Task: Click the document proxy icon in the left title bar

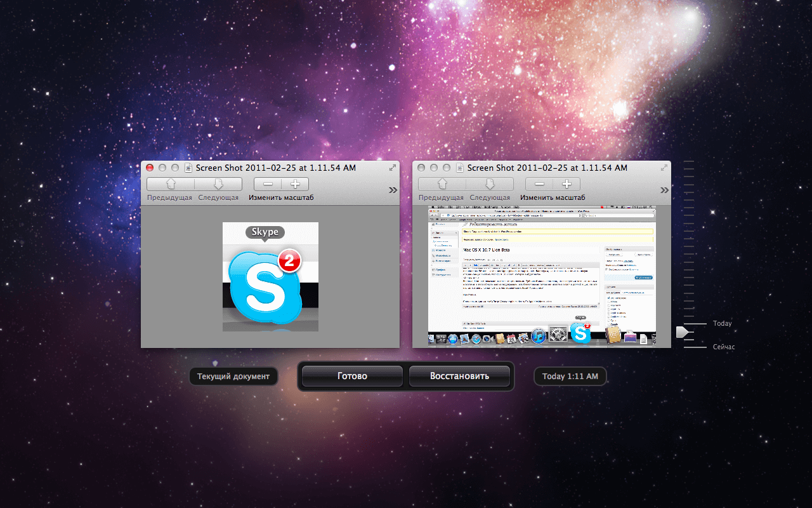Action: [x=188, y=168]
